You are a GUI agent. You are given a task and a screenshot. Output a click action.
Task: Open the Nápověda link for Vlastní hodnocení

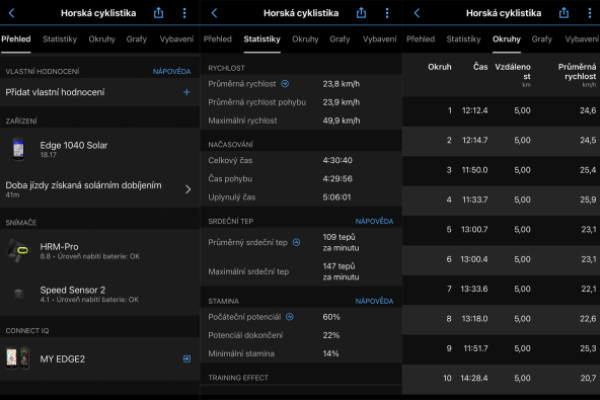point(171,72)
